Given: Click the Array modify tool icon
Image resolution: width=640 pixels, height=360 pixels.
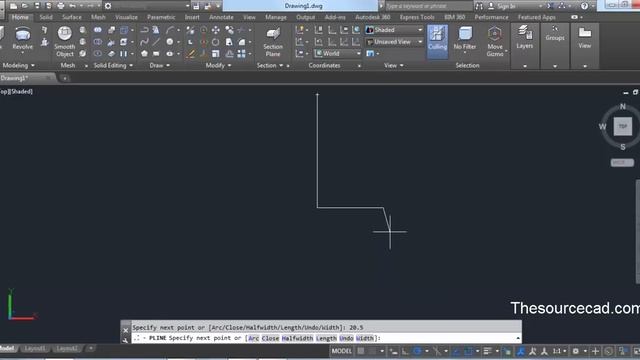Looking at the screenshot, I should tap(241, 53).
